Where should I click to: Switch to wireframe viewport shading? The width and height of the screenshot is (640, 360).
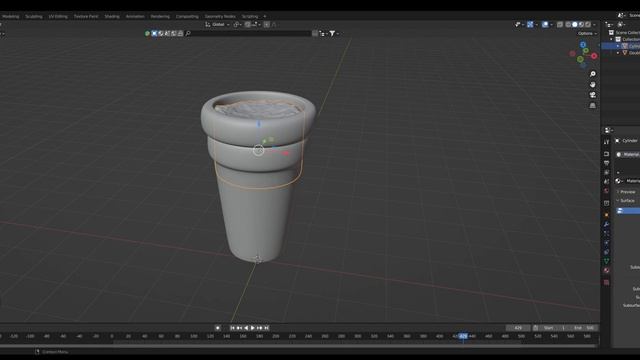click(568, 24)
